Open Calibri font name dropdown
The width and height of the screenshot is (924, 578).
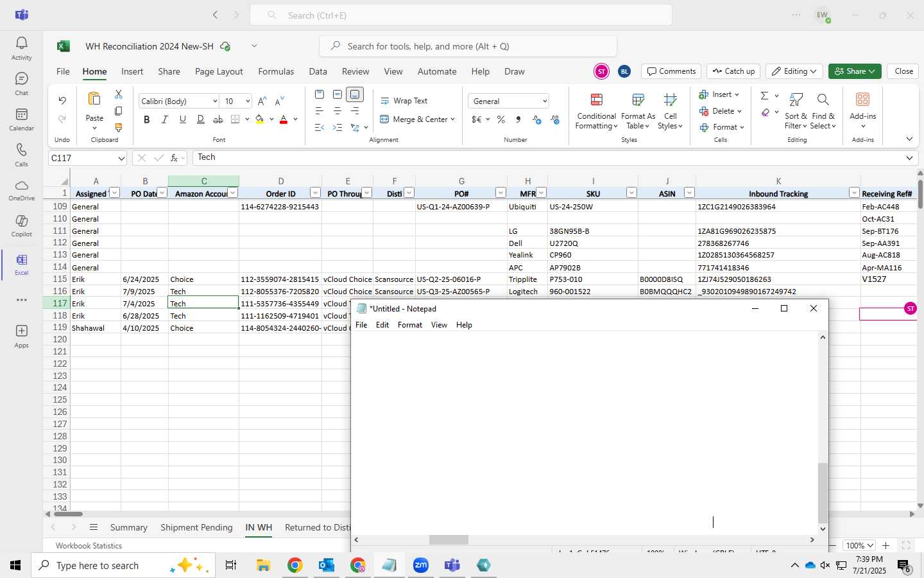click(x=215, y=101)
